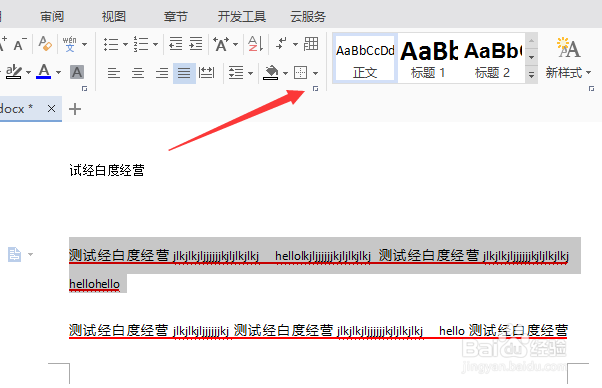Open the 视图 ribbon tab
The width and height of the screenshot is (602, 388).
coord(114,17)
